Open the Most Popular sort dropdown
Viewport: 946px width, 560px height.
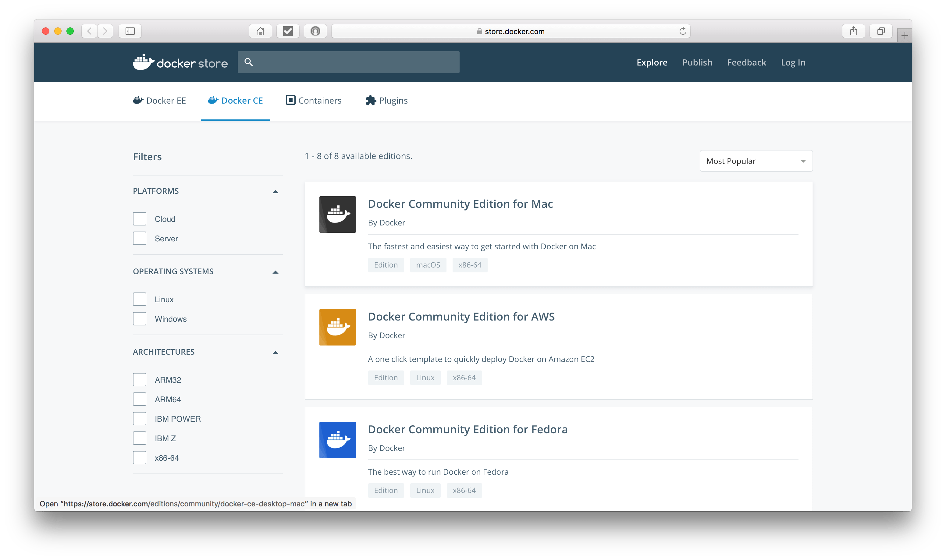756,161
